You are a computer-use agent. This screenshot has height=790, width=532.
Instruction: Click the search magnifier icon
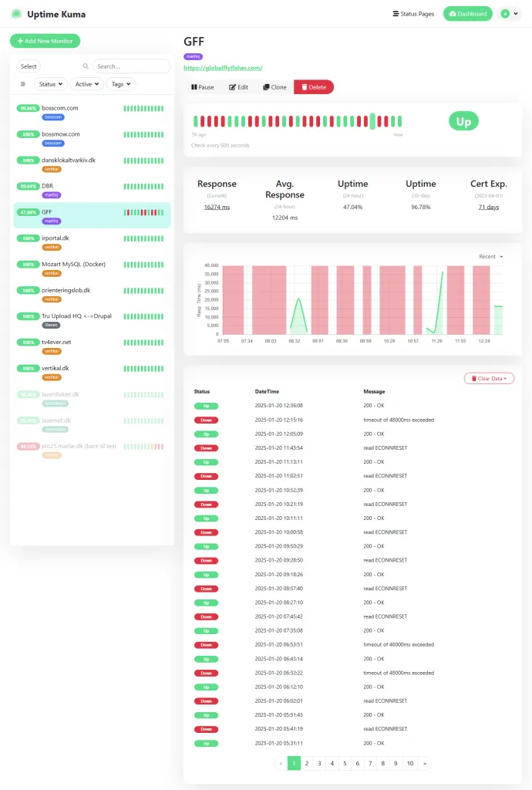[x=86, y=67]
